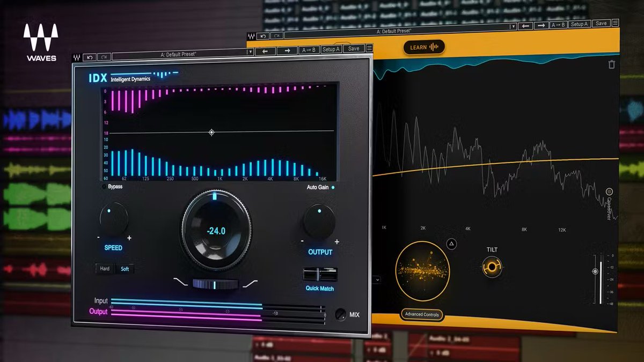This screenshot has height=362, width=644.
Task: Expand small chevron dropdown beside circle display
Action: click(377, 279)
